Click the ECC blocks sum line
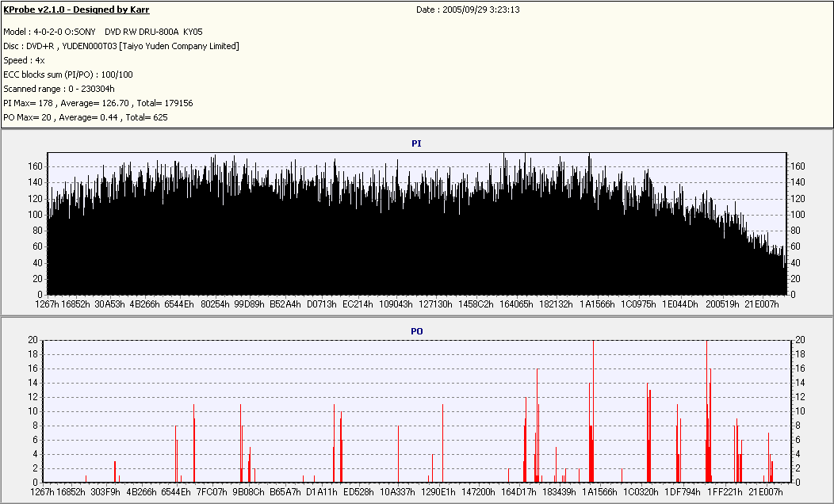 click(x=68, y=75)
